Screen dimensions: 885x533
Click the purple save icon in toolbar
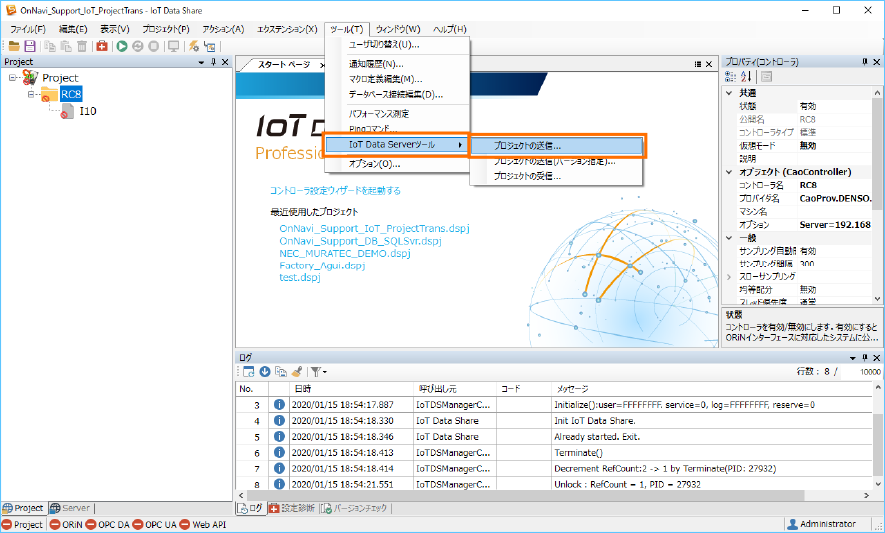pos(30,46)
